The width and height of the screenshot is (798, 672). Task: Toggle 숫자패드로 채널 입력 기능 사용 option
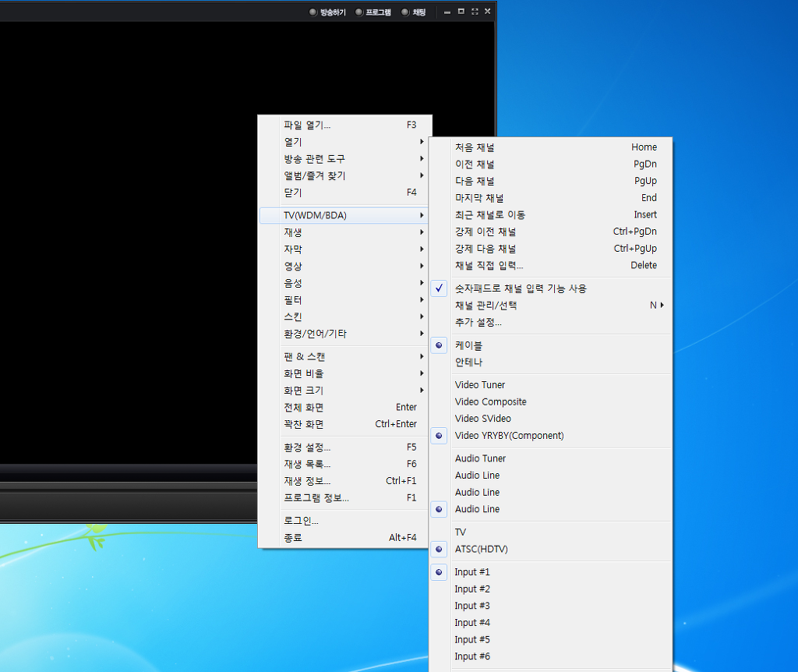521,288
